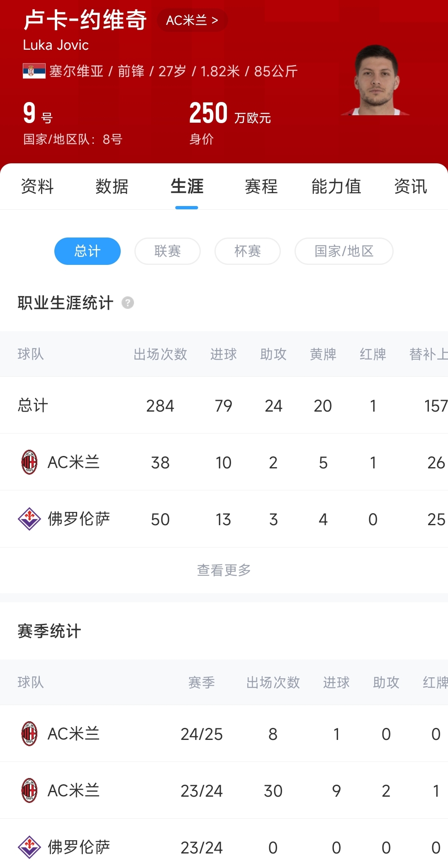Open the 能力值 tab

point(336,187)
